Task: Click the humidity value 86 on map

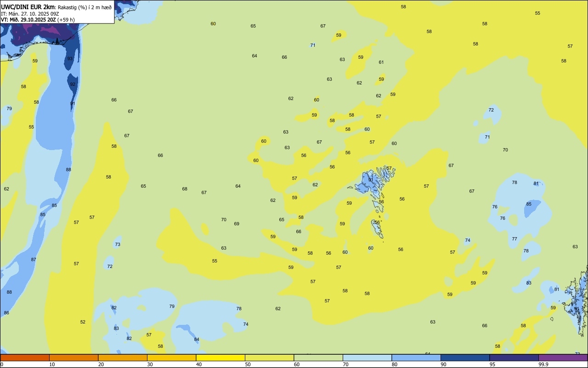Action: 6,312
